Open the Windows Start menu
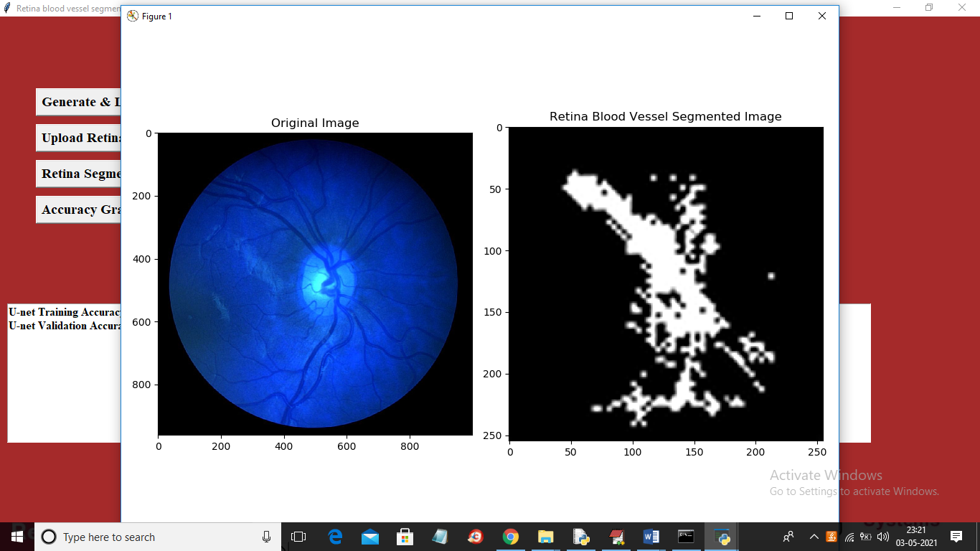980x551 pixels. pos(17,537)
